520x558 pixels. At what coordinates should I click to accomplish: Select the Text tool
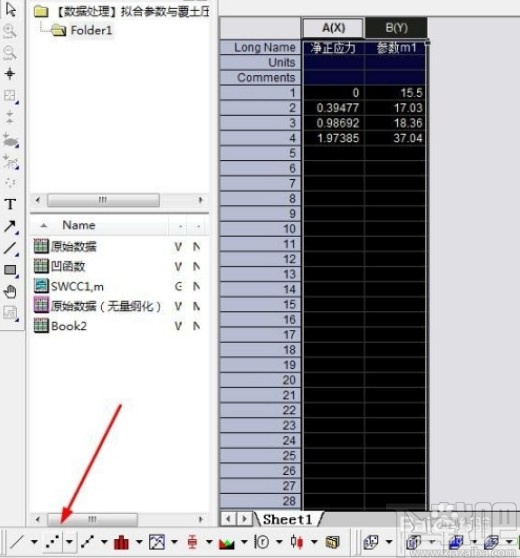(10, 204)
